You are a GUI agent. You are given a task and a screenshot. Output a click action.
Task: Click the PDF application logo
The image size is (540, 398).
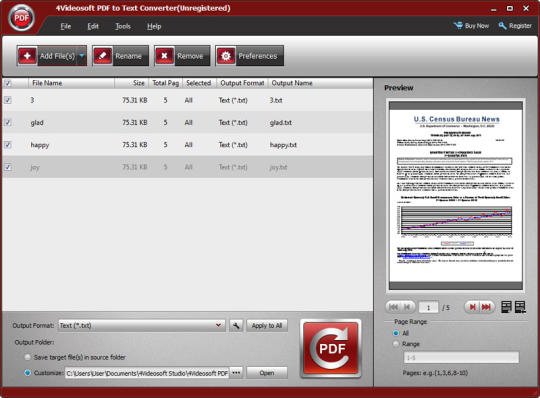click(22, 18)
